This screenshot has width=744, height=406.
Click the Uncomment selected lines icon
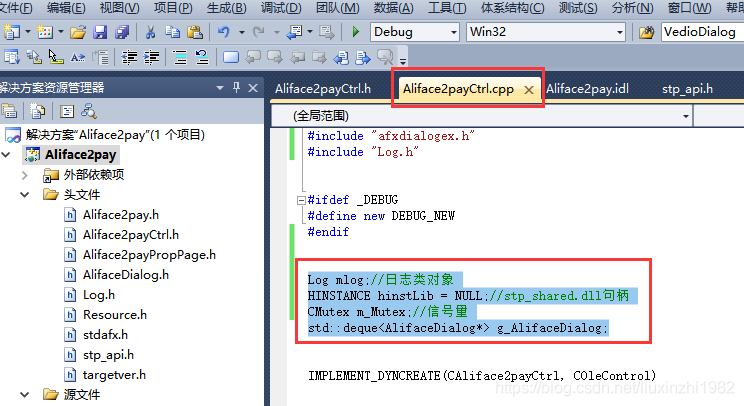pos(202,58)
